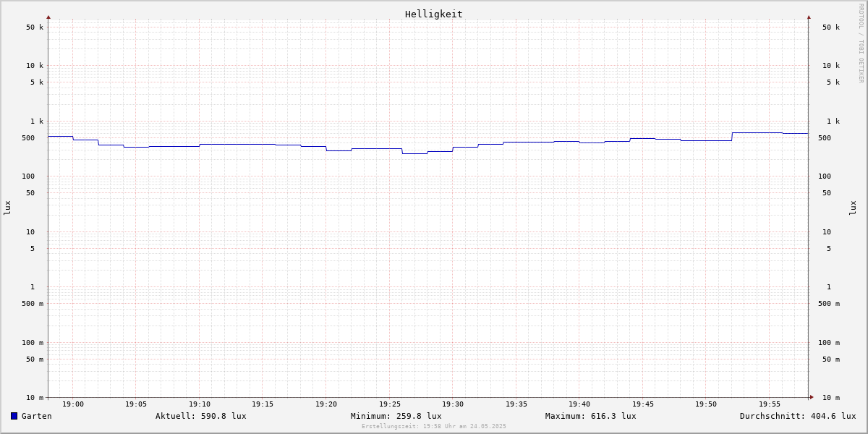Click the 10 m label on left axis
The width and height of the screenshot is (868, 434).
35,398
